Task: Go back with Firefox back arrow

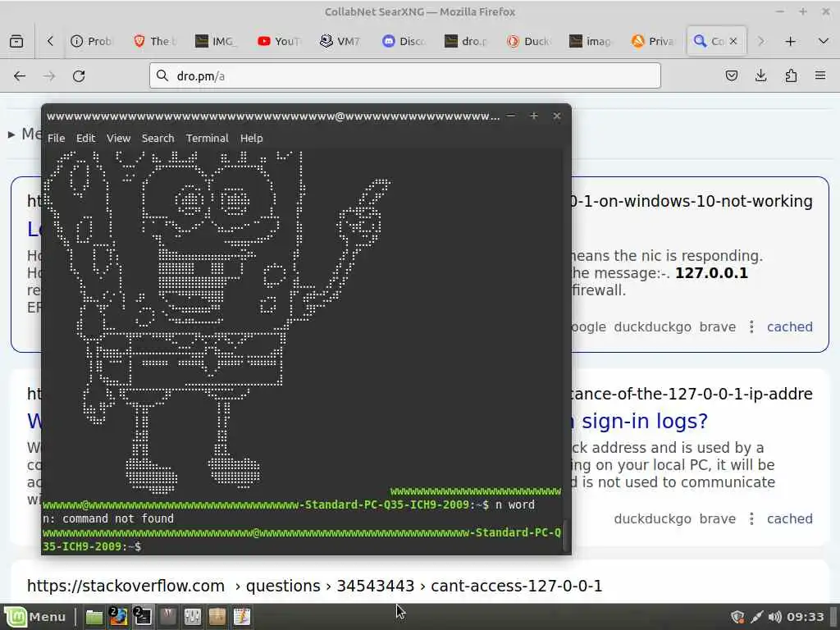Action: pos(20,76)
